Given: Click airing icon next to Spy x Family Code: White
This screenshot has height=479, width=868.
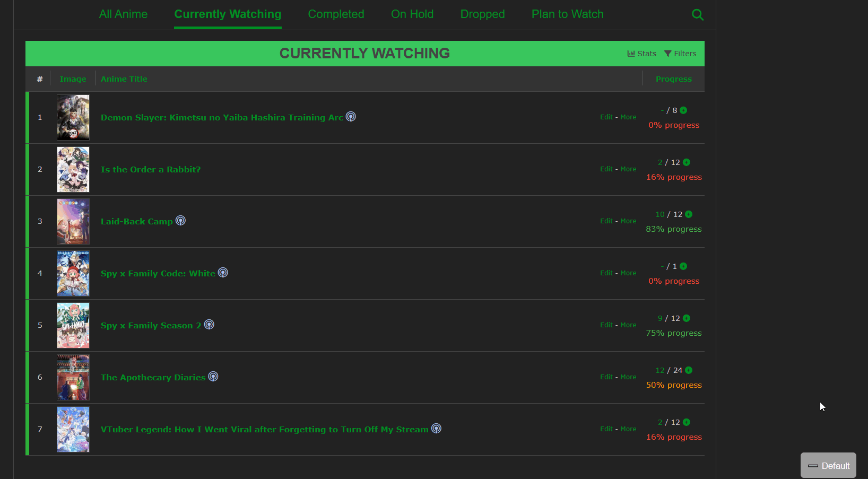Looking at the screenshot, I should point(223,273).
